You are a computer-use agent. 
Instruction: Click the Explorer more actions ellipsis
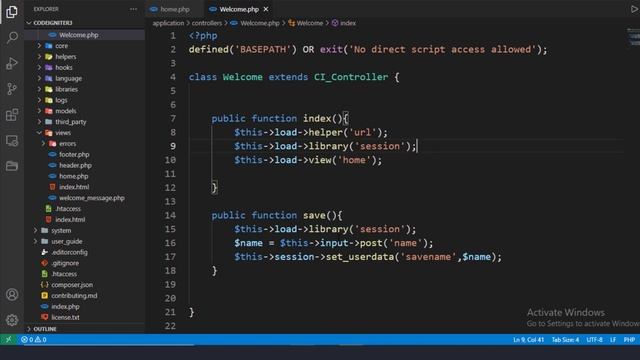coord(133,9)
